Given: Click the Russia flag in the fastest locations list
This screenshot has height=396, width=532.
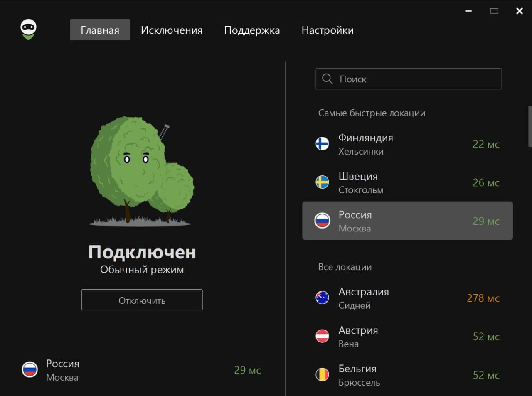Looking at the screenshot, I should point(322,221).
